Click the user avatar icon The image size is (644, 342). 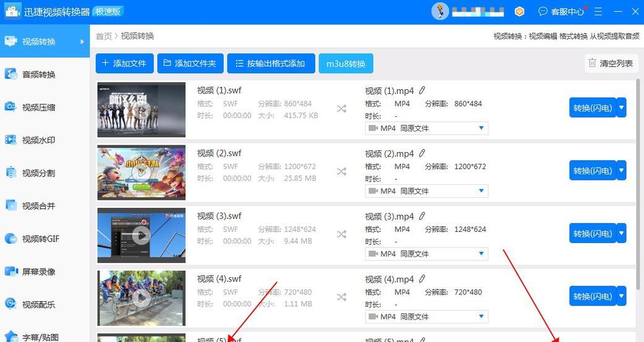[440, 12]
